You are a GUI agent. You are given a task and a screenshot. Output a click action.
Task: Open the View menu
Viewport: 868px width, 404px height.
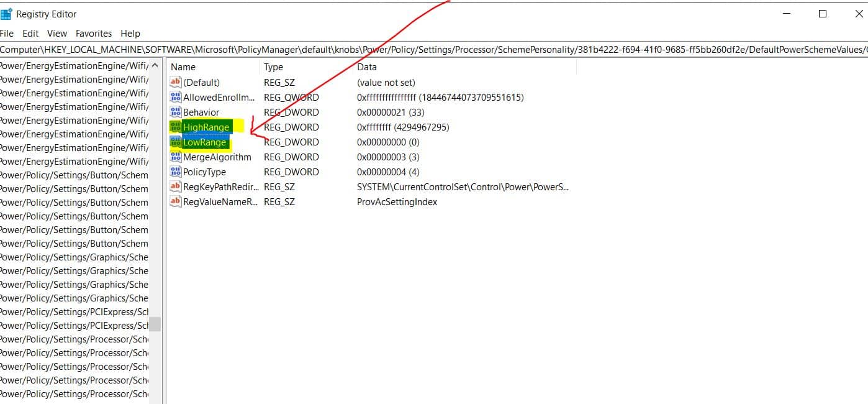57,34
